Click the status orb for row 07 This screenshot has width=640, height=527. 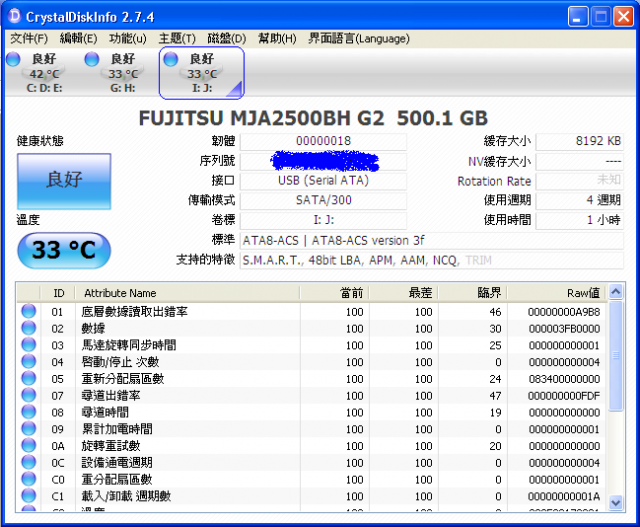tap(29, 395)
